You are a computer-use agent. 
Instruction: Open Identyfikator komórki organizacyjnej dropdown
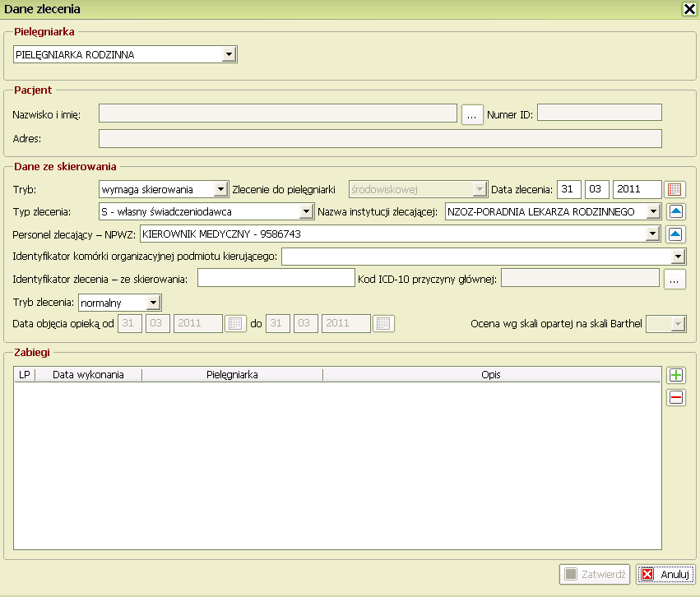point(679,257)
